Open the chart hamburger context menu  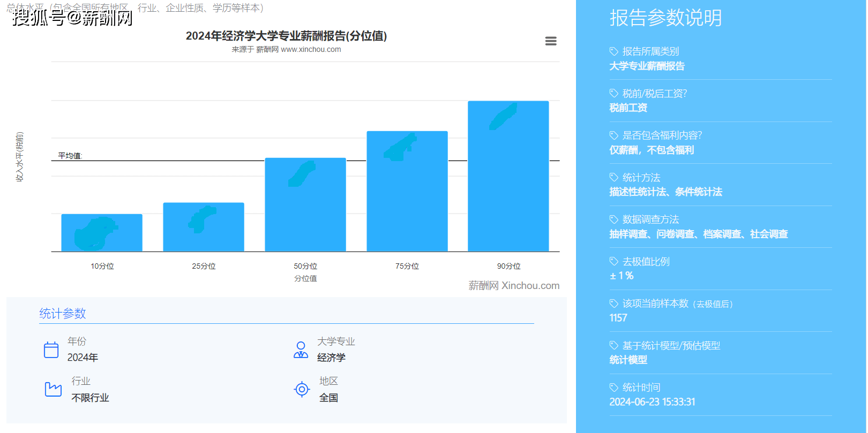coord(551,41)
